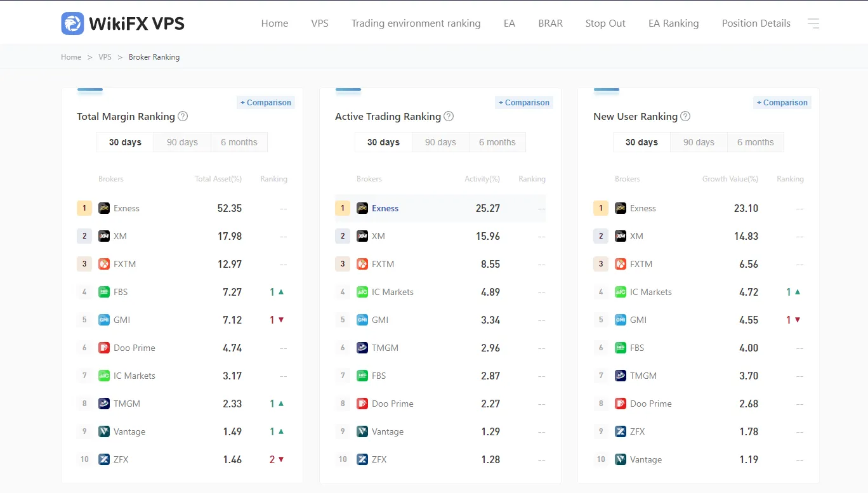Click XM logo in Total Margin Ranking

pyautogui.click(x=104, y=236)
